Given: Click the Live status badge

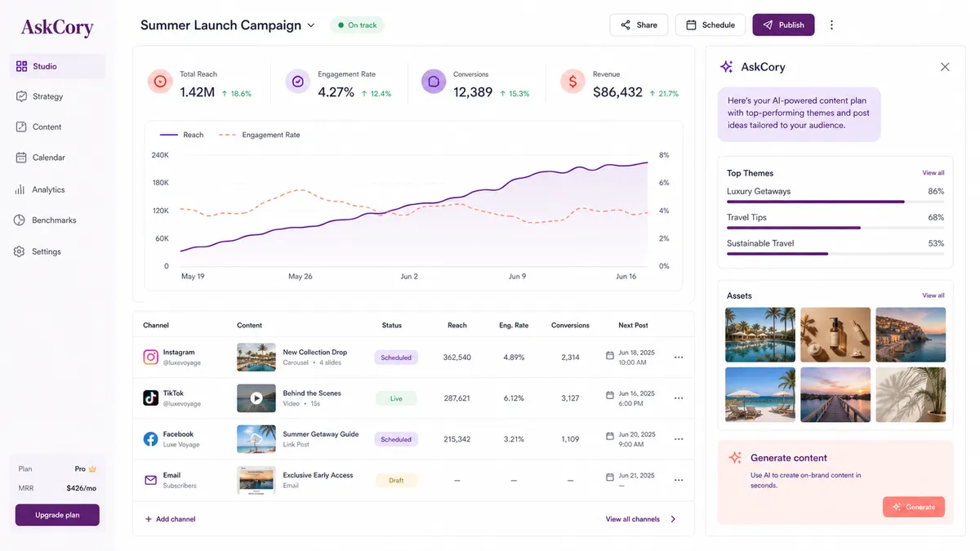Looking at the screenshot, I should click(x=396, y=398).
